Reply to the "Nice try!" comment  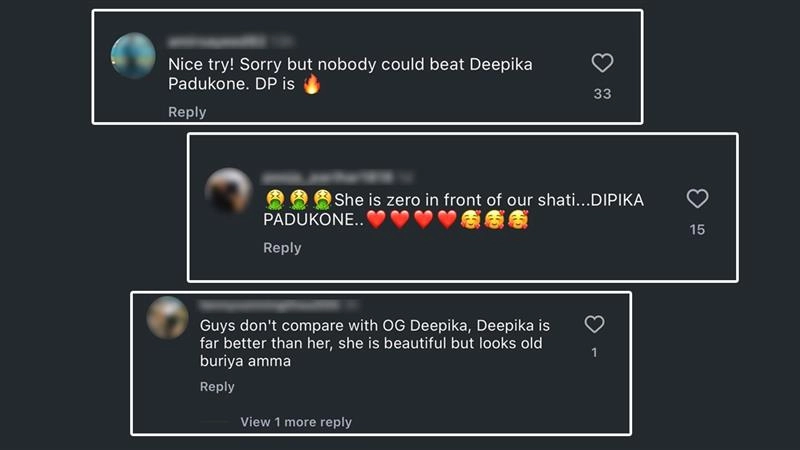(187, 112)
